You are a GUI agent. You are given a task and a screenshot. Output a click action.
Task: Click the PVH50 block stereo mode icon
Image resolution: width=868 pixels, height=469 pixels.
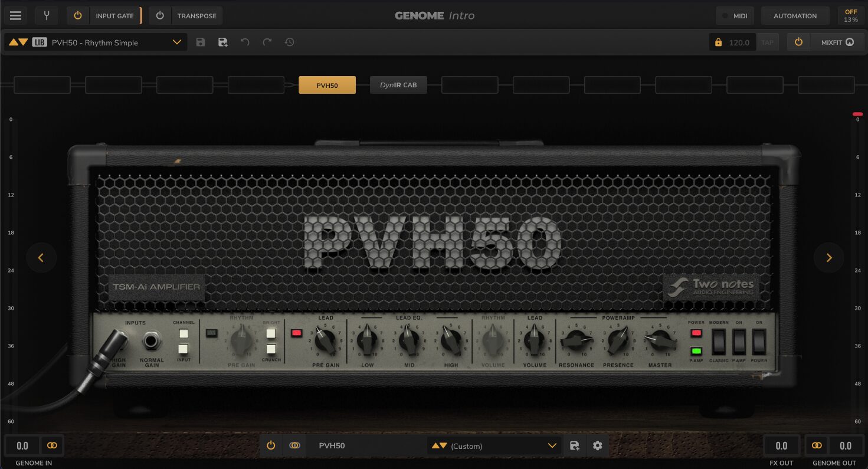coord(294,446)
